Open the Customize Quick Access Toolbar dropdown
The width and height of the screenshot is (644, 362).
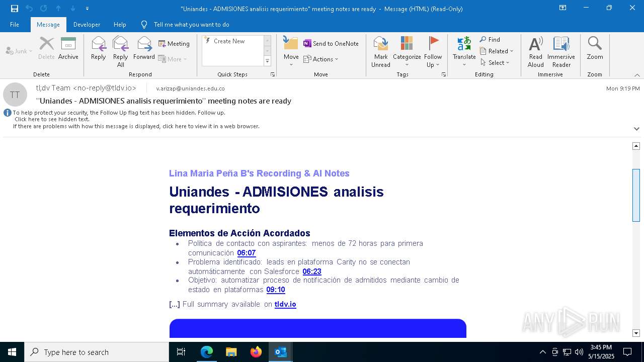(87, 9)
